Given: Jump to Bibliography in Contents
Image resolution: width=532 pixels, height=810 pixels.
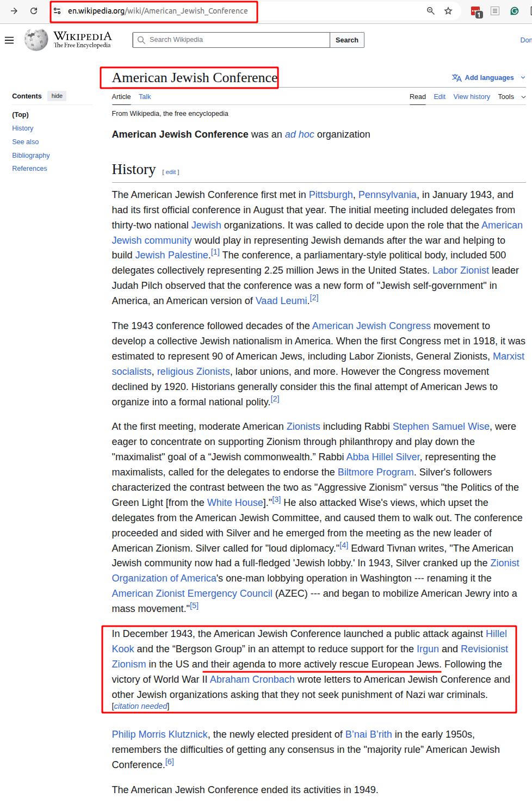Looking at the screenshot, I should pyautogui.click(x=31, y=156).
